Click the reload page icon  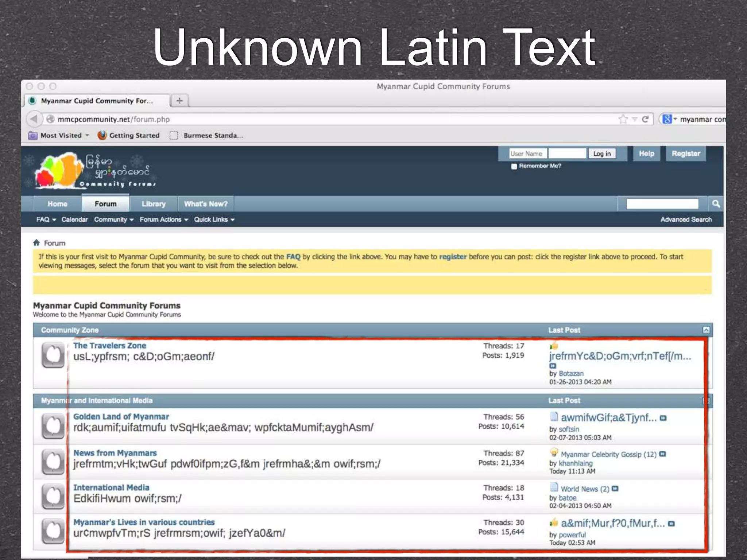645,119
